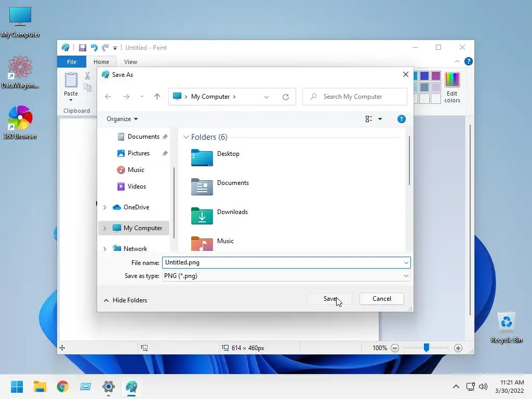Image resolution: width=532 pixels, height=399 pixels.
Task: Select Music in the navigation pane
Action: [x=136, y=170]
